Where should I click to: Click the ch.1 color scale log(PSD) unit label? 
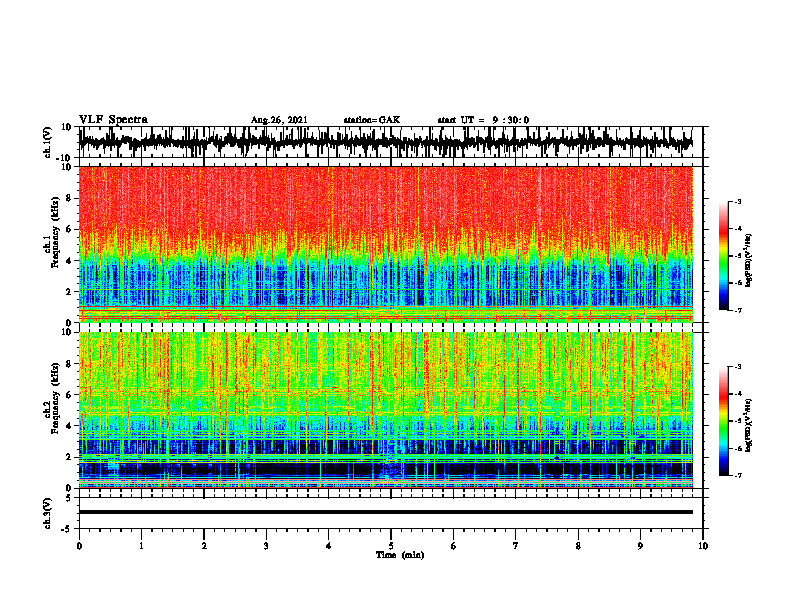click(x=749, y=261)
